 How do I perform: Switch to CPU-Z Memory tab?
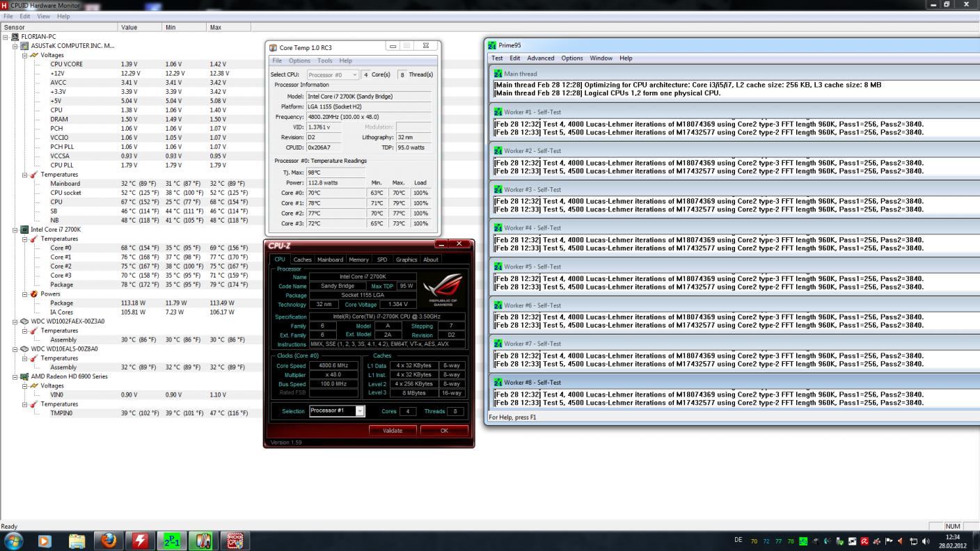(x=358, y=259)
